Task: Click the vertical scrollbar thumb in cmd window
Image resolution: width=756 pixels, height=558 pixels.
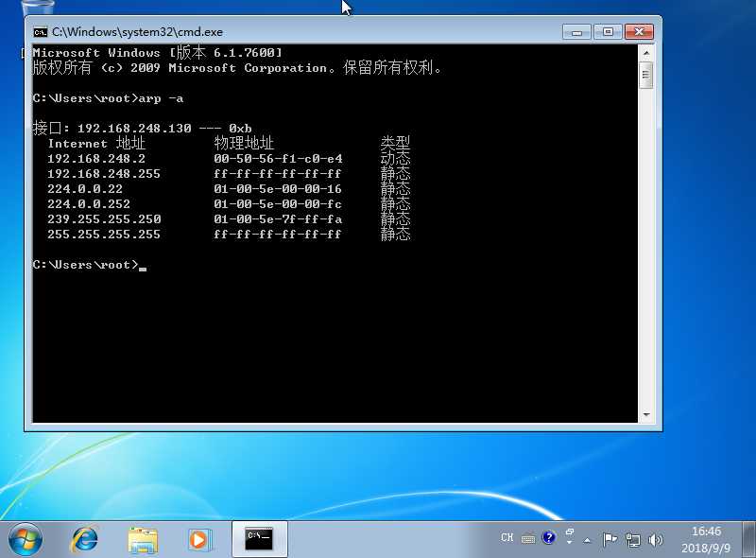Action: click(x=646, y=75)
